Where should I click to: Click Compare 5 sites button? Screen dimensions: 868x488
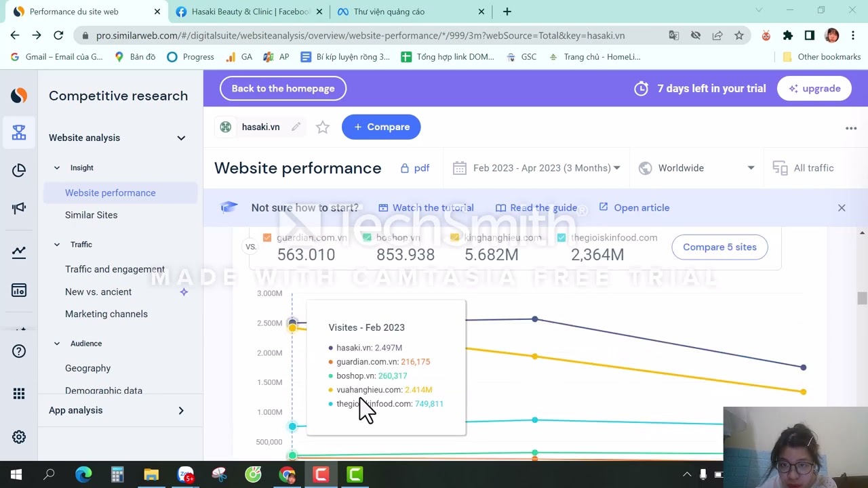[x=719, y=247]
